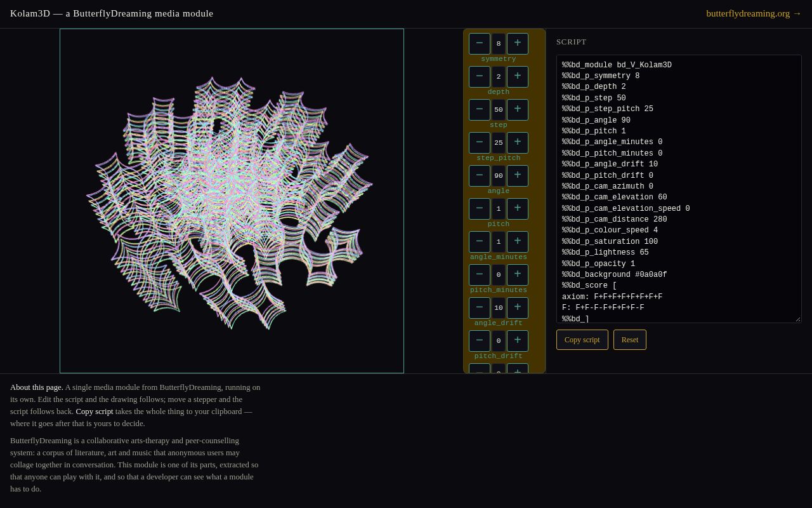Lower step_pitch using its minus button
The image size is (812, 508).
pos(480,143)
